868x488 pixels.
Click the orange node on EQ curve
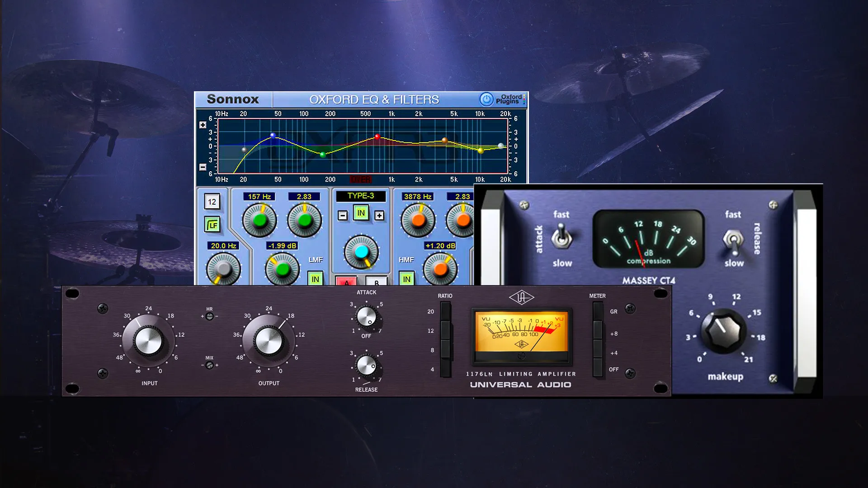coord(445,141)
